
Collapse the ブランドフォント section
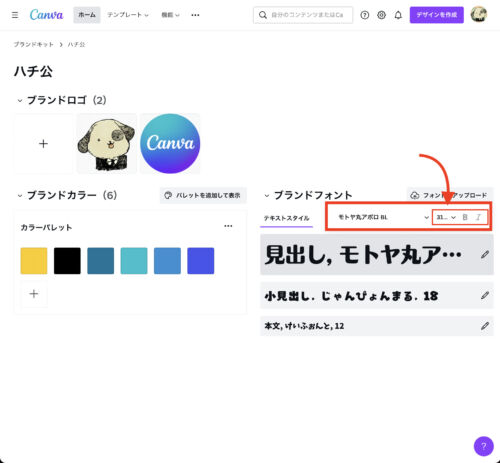tap(267, 195)
